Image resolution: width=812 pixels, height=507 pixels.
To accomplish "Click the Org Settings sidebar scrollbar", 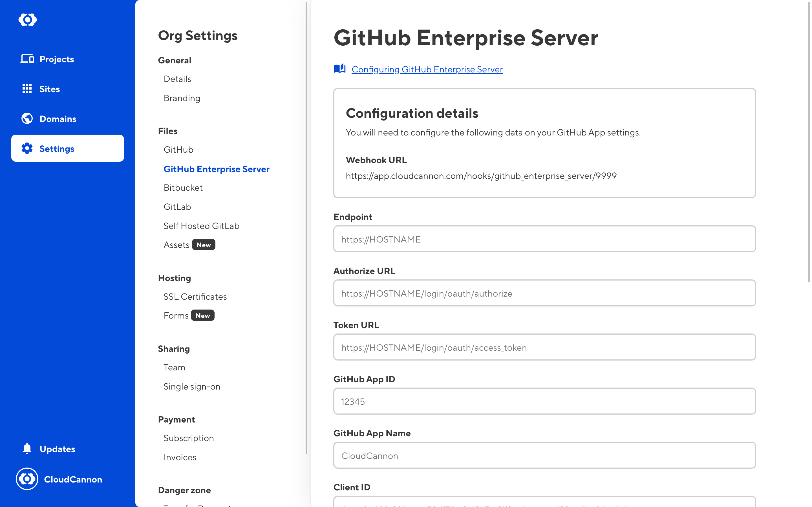I will [306, 228].
